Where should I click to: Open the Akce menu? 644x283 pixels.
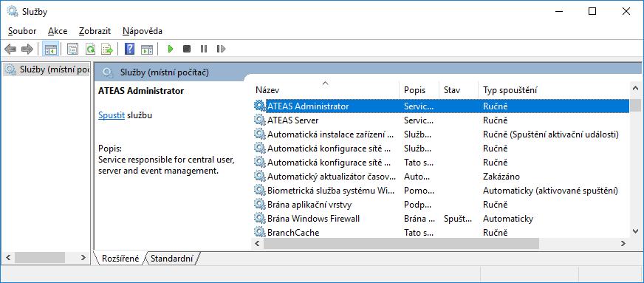point(58,31)
